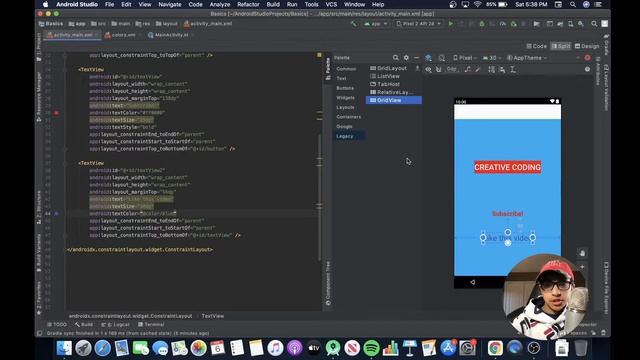Run the app with green play button
Viewport: 640px width, 360px height.
pyautogui.click(x=451, y=24)
